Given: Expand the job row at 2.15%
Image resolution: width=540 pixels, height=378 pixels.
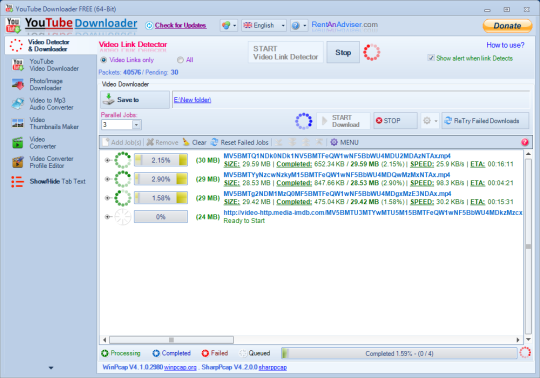Looking at the screenshot, I should pos(107,160).
